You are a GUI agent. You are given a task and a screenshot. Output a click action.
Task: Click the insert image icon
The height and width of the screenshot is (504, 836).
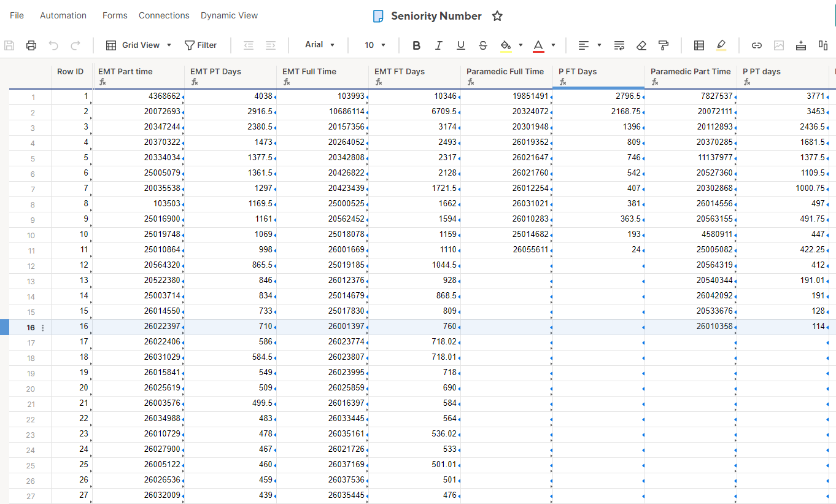[x=779, y=45]
